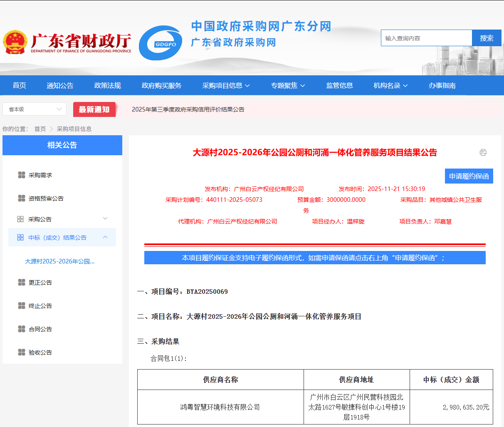
Task: Click the 合同包1(1) label
Action: tap(168, 358)
